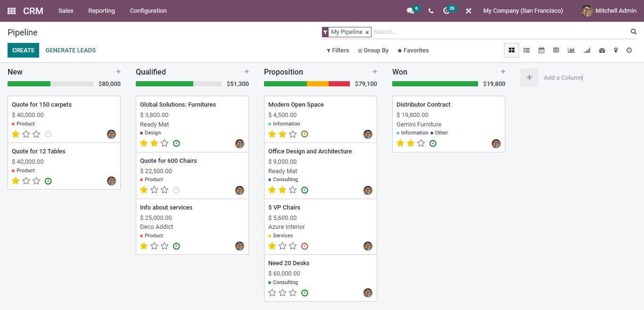Screen dimensions: 644x310
Task: Click the plus icon beside Add a Column
Action: (529, 77)
